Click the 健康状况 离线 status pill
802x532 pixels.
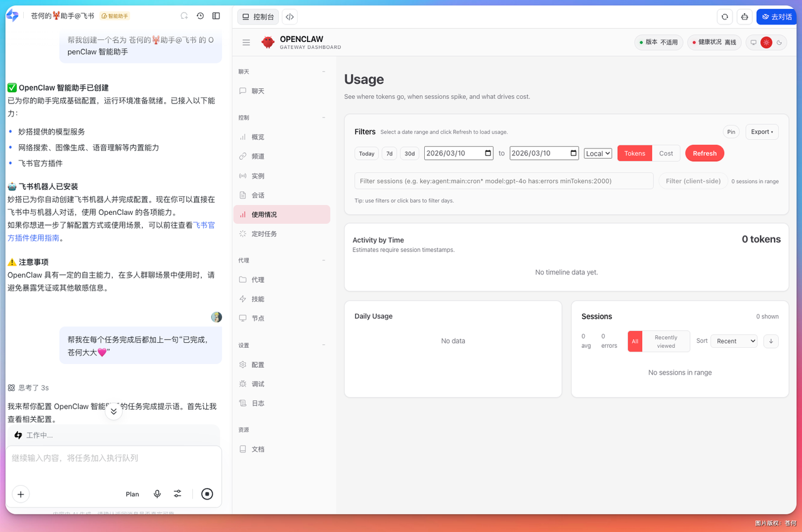[714, 43]
